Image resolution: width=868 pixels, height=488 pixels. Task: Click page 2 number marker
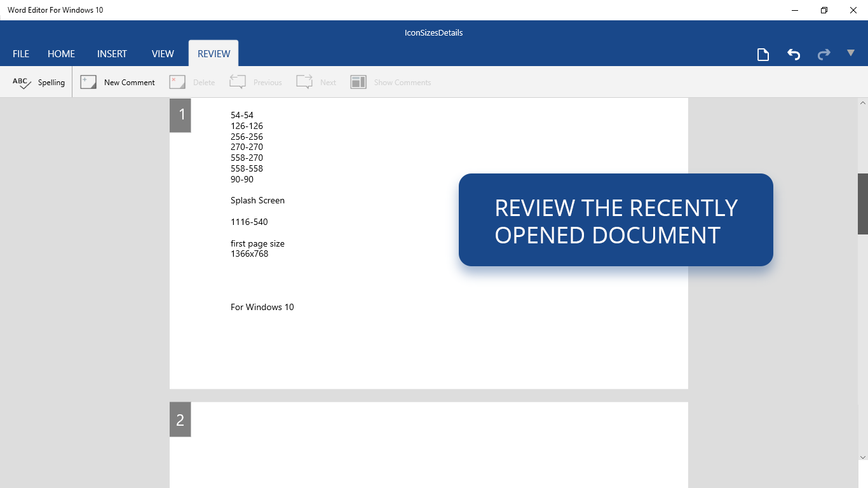[x=180, y=419]
